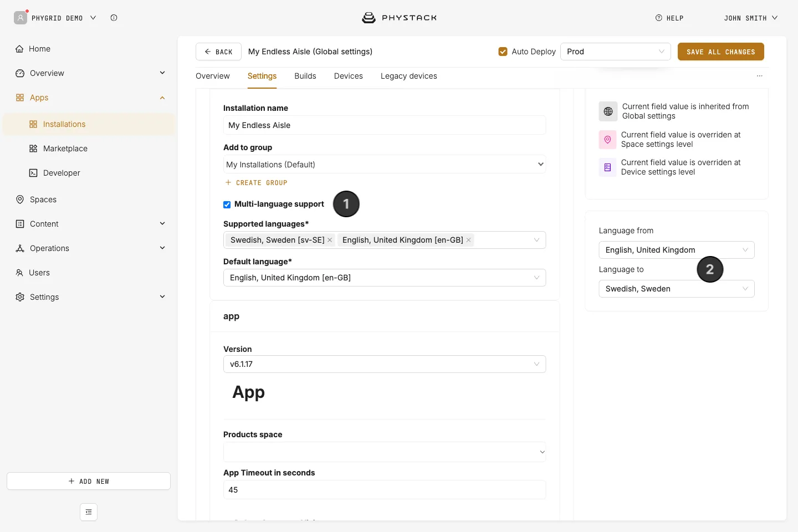Viewport: 798px width, 532px height.
Task: Open the Language to dropdown
Action: pos(677,289)
